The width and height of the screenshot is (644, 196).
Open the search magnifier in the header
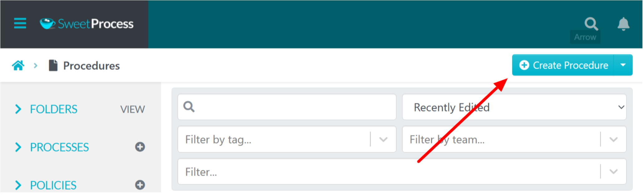(x=591, y=24)
